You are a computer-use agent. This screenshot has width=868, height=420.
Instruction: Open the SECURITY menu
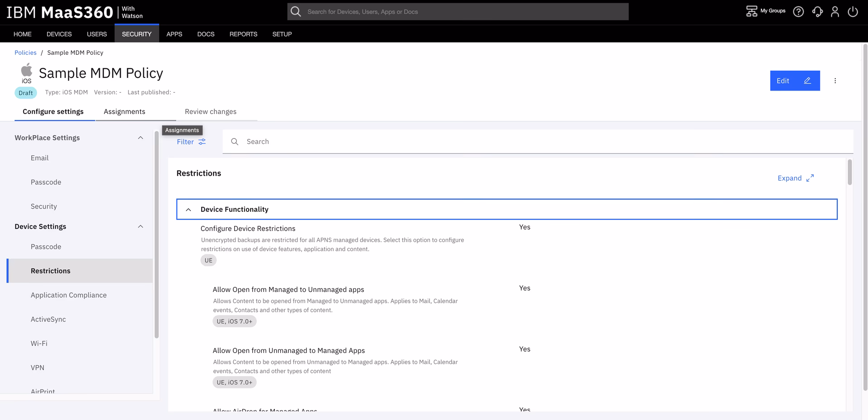pos(137,34)
